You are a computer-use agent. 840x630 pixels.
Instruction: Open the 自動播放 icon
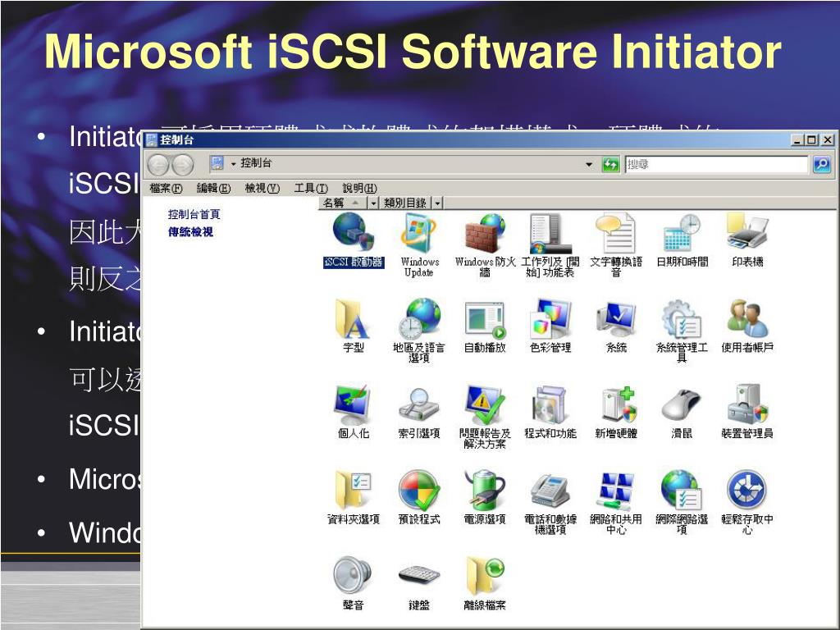pyautogui.click(x=485, y=326)
